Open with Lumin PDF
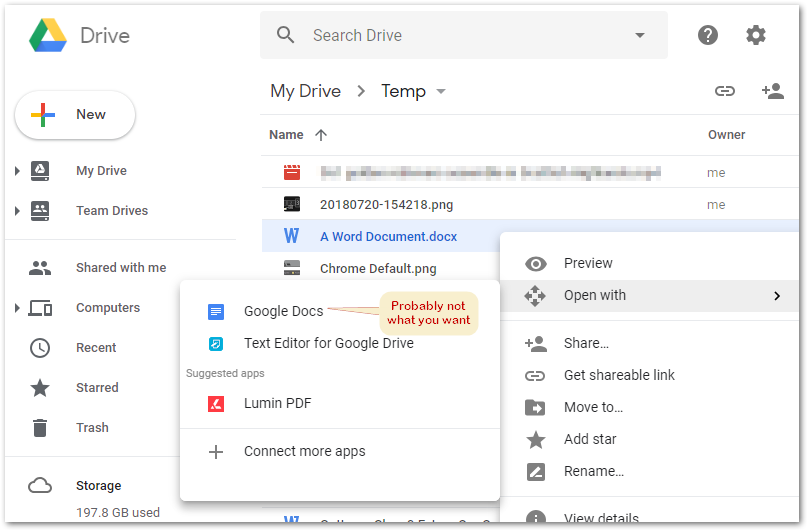 (340, 404)
